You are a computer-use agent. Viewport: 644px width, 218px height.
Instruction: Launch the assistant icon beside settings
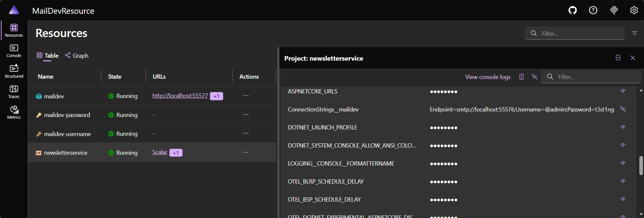(x=614, y=10)
